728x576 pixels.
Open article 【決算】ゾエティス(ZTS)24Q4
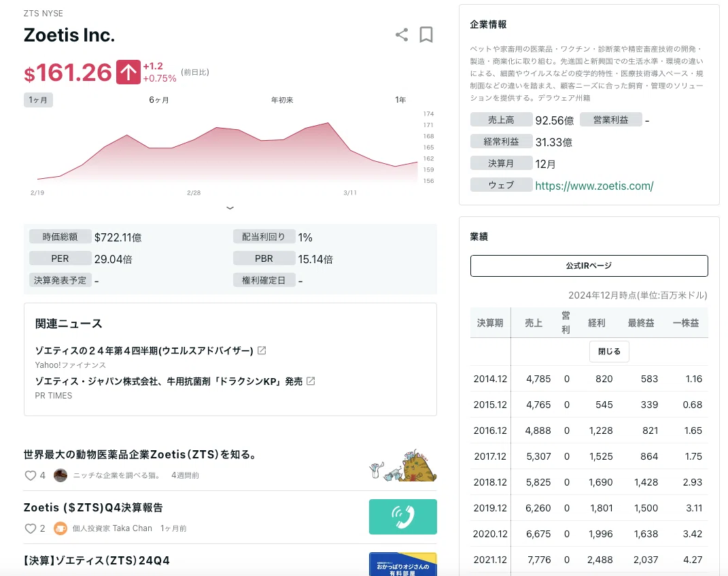[x=97, y=560]
